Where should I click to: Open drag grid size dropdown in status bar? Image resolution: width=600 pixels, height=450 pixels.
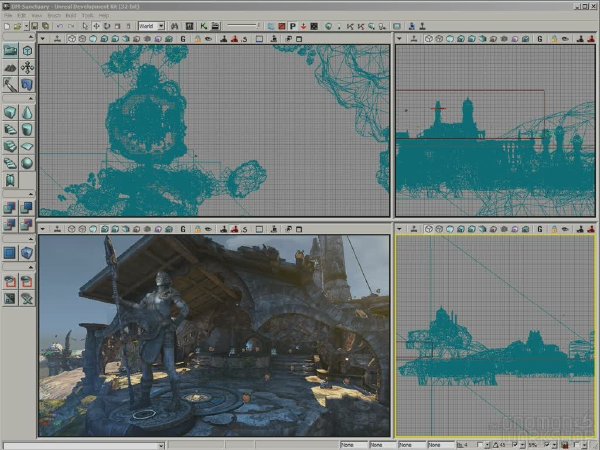[x=488, y=445]
